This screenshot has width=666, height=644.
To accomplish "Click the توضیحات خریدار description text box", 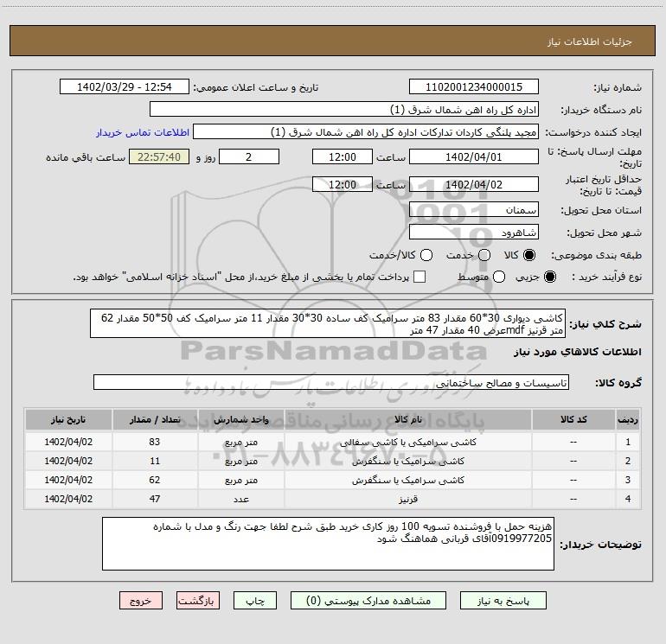I will 327,544.
